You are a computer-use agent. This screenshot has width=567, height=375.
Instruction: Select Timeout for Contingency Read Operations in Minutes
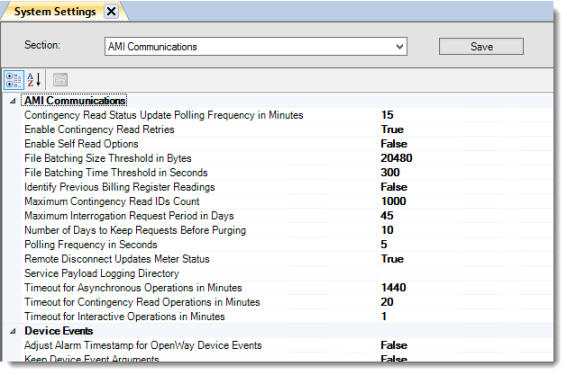[142, 302]
